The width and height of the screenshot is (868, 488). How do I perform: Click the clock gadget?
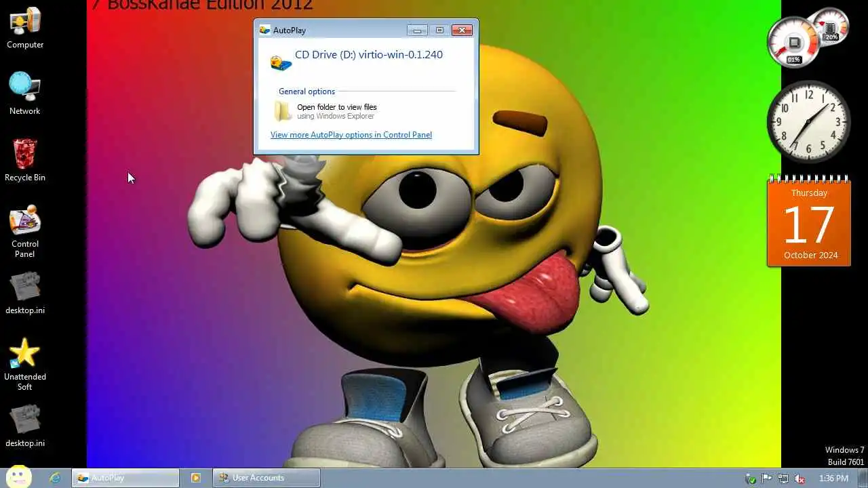coord(808,121)
